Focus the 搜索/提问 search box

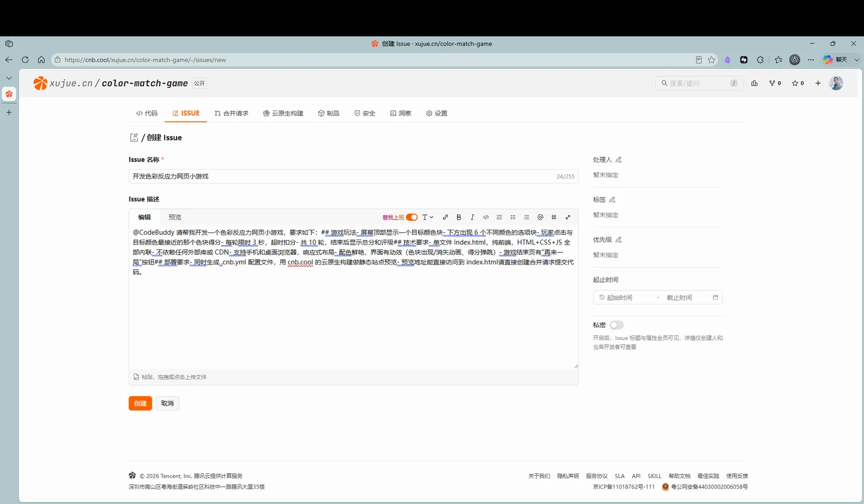point(698,83)
